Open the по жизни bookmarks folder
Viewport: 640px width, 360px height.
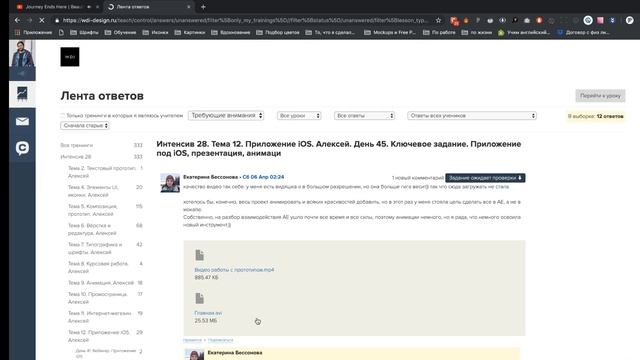tap(477, 32)
